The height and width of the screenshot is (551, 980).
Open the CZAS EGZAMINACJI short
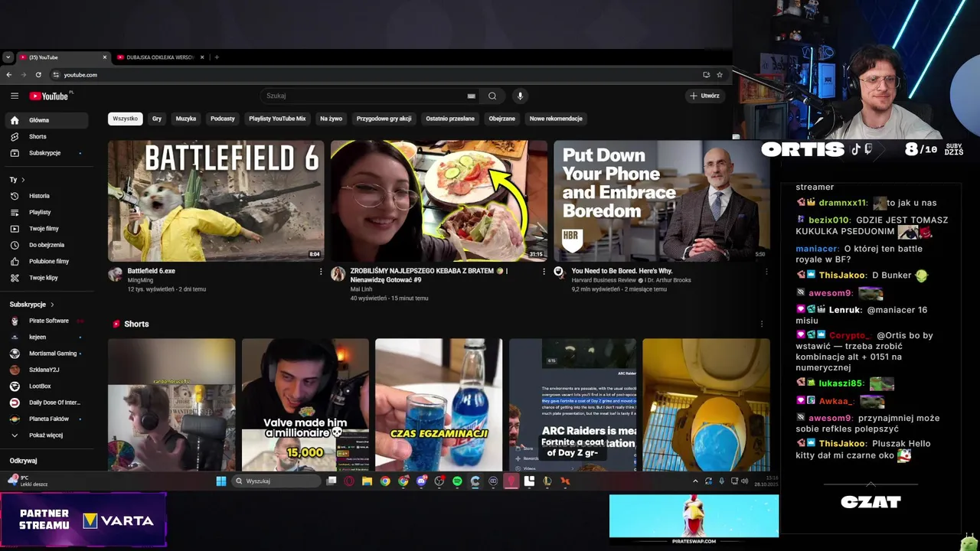(x=439, y=405)
